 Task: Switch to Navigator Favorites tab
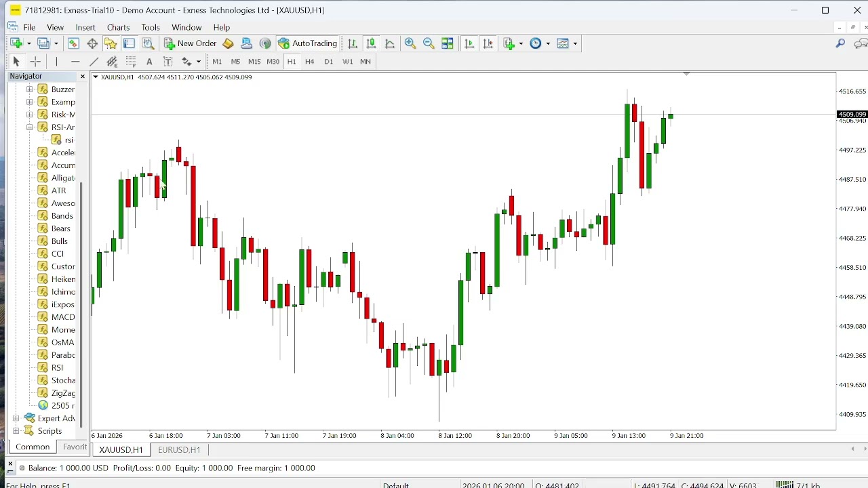75,447
